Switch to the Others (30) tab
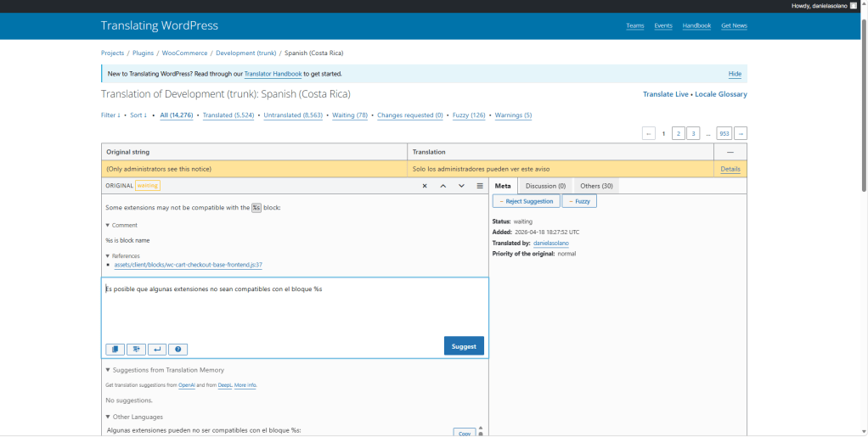This screenshot has height=437, width=868. tap(597, 186)
